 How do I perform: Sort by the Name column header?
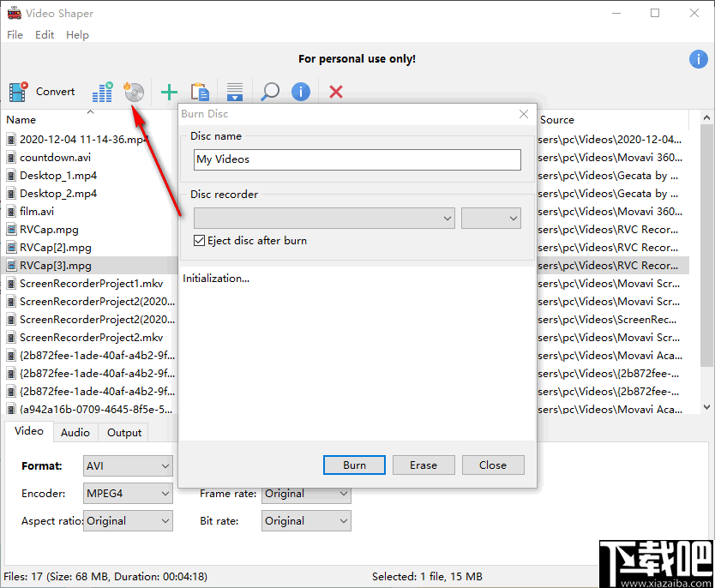click(x=21, y=120)
